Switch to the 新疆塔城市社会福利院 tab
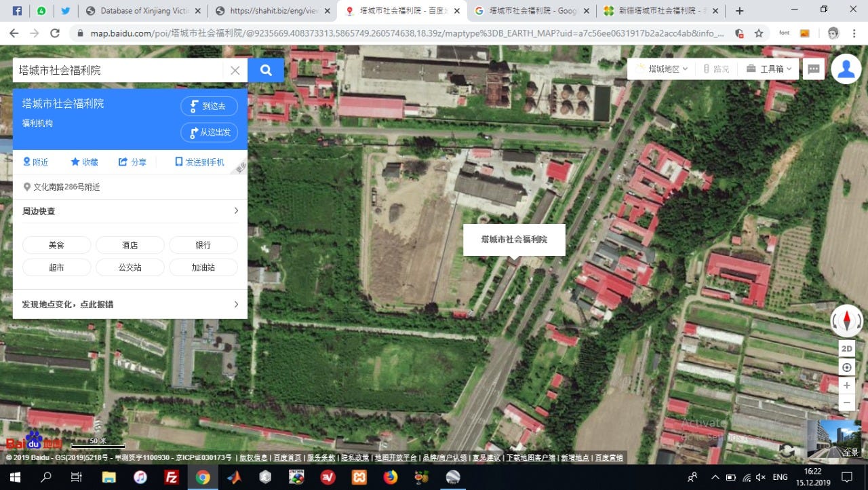868x490 pixels. 660,11
